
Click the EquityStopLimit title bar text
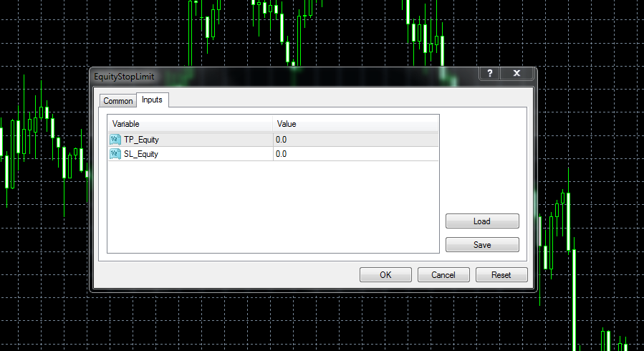point(124,77)
